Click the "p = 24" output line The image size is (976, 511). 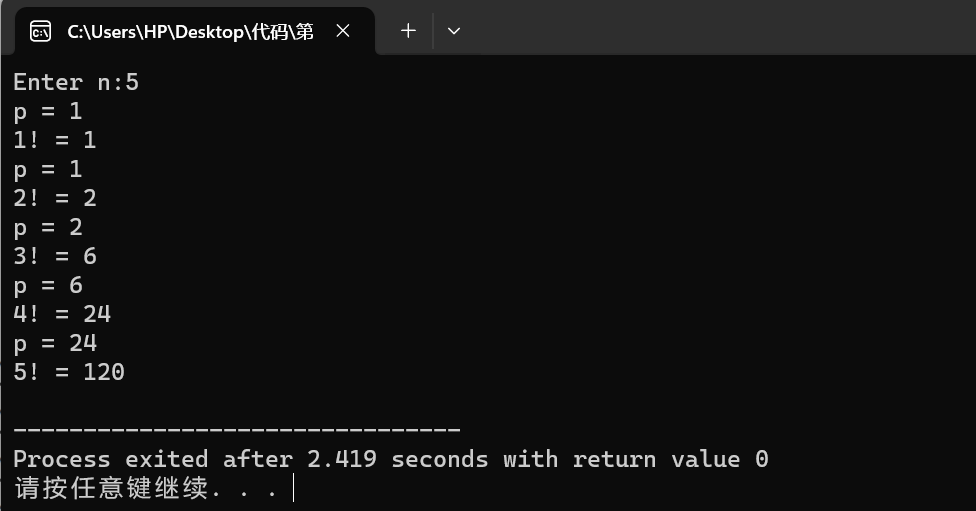tap(55, 343)
